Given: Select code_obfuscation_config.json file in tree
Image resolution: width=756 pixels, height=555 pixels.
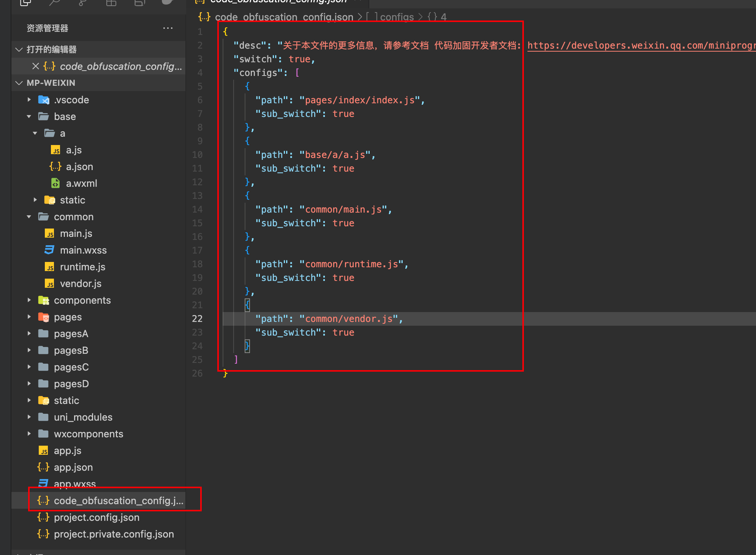Looking at the screenshot, I should pyautogui.click(x=118, y=501).
